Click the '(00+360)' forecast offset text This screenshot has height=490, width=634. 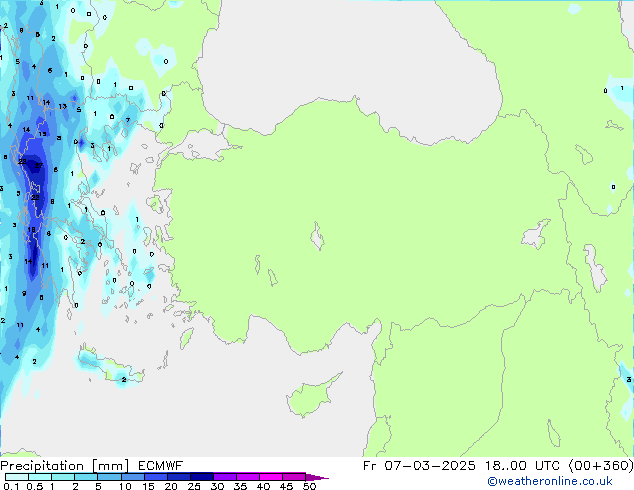click(x=601, y=466)
